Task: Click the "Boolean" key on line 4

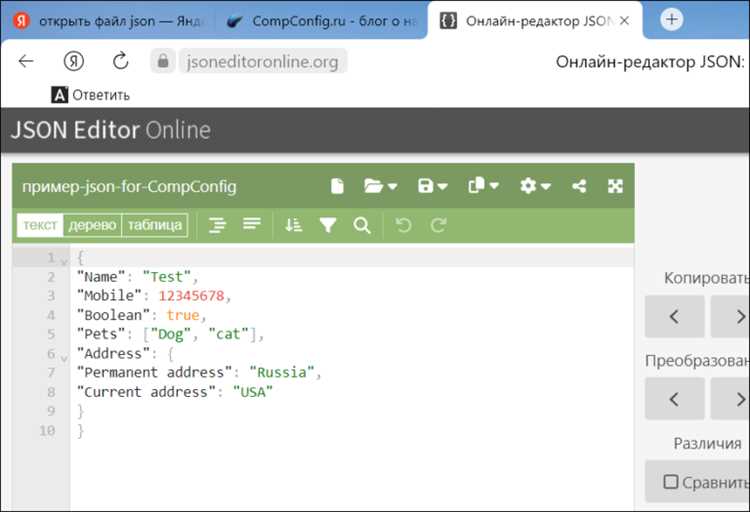Action: (x=113, y=315)
